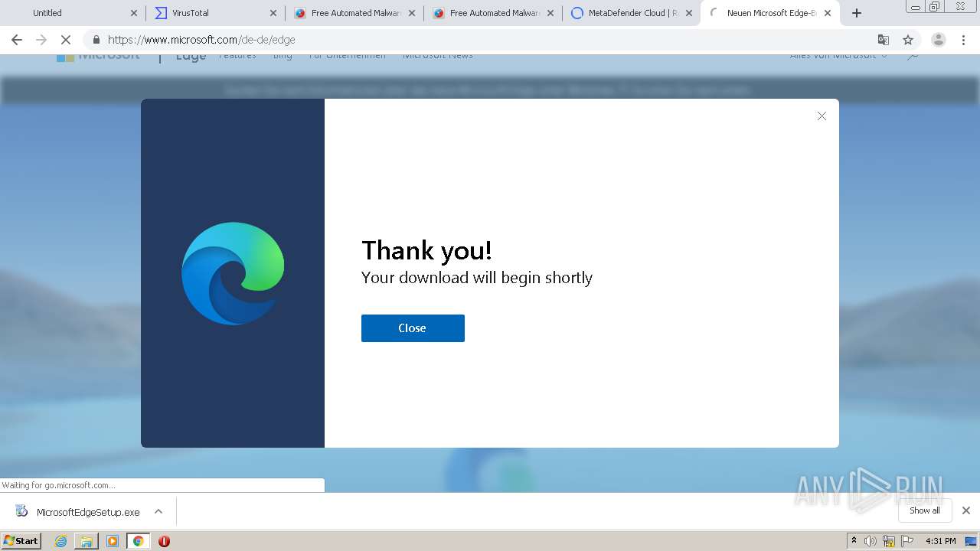The width and height of the screenshot is (980, 551).
Task: Show all downloads
Action: (925, 510)
